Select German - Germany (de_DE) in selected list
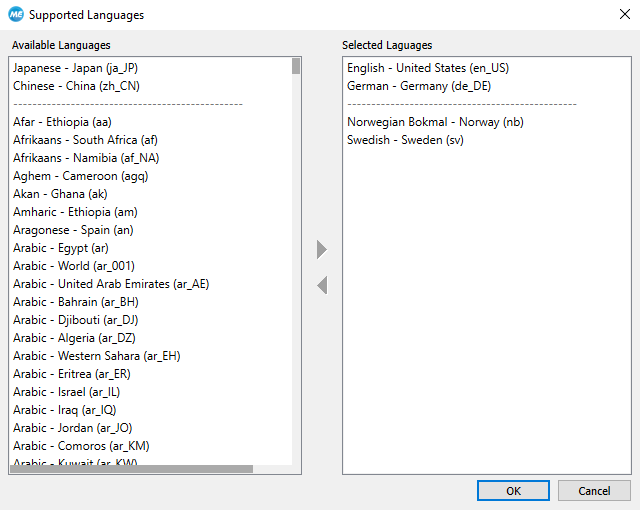Viewport: 640px width, 510px height. click(419, 86)
